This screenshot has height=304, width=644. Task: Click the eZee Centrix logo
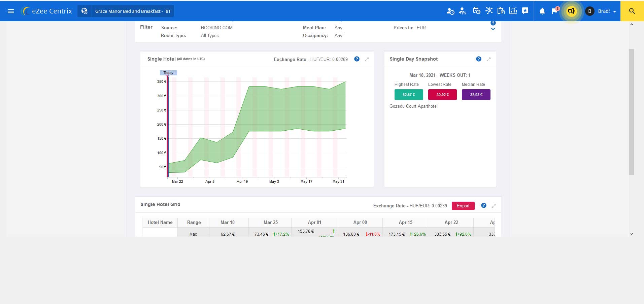(x=46, y=11)
